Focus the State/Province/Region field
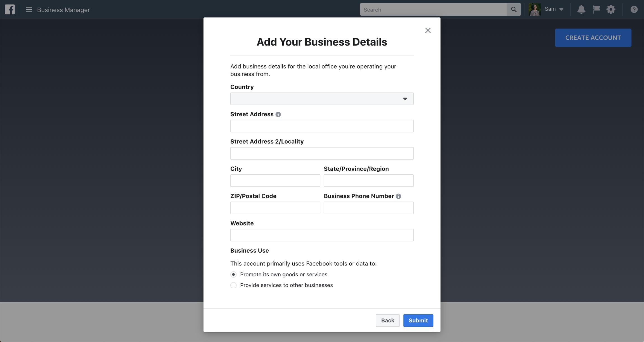This screenshot has width=644, height=342. (x=368, y=180)
